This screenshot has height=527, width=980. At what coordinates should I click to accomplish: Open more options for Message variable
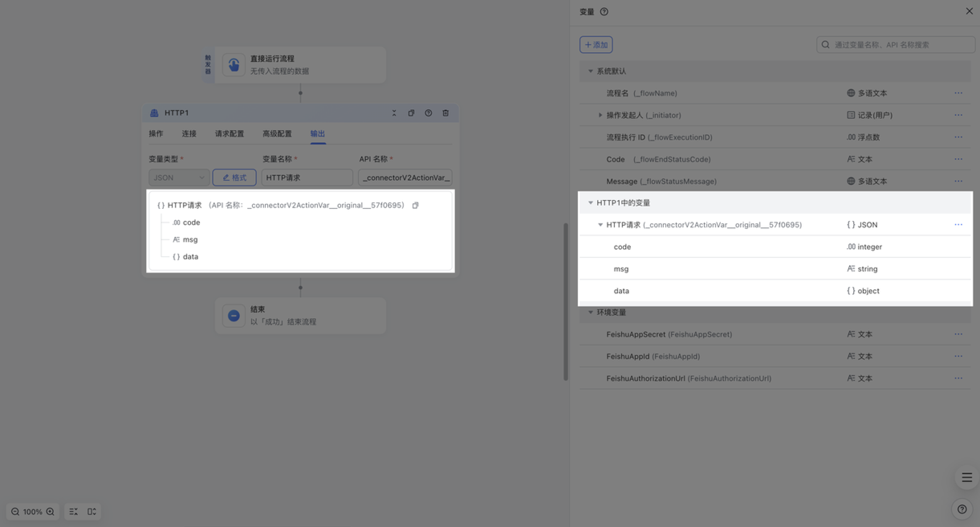958,182
